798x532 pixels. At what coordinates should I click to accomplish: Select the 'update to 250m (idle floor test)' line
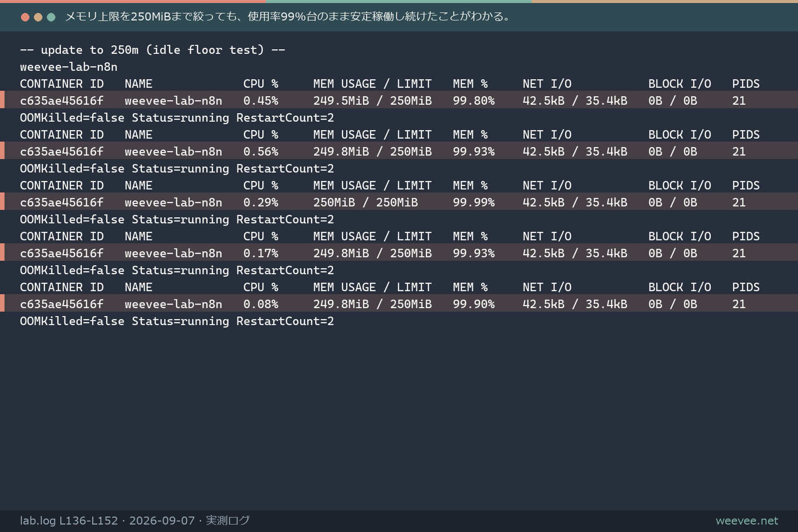153,50
